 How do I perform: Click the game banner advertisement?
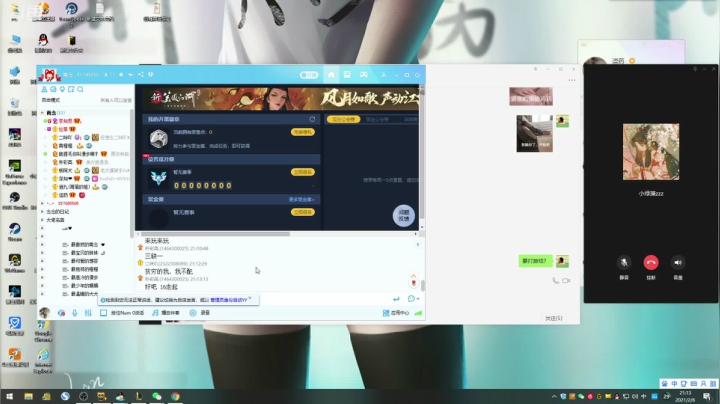(281, 98)
